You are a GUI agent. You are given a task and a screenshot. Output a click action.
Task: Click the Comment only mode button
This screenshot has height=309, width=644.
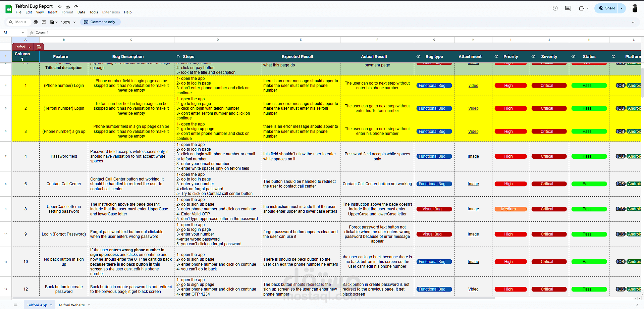coord(100,22)
